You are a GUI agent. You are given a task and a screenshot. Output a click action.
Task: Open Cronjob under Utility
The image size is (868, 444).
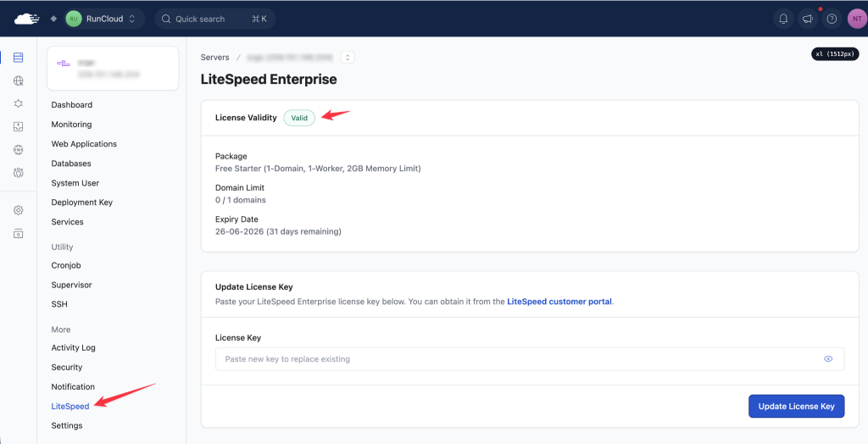[x=66, y=265]
